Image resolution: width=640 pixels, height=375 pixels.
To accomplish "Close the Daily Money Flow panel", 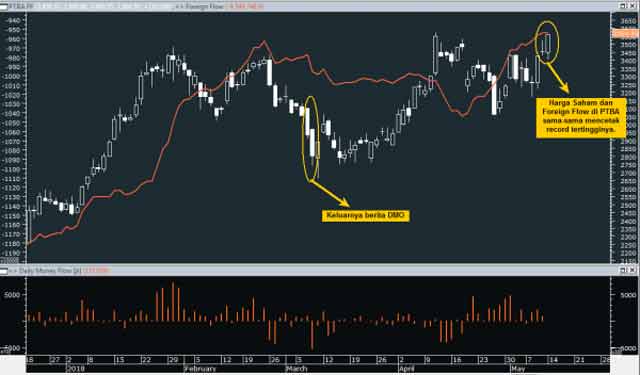I will coord(632,270).
